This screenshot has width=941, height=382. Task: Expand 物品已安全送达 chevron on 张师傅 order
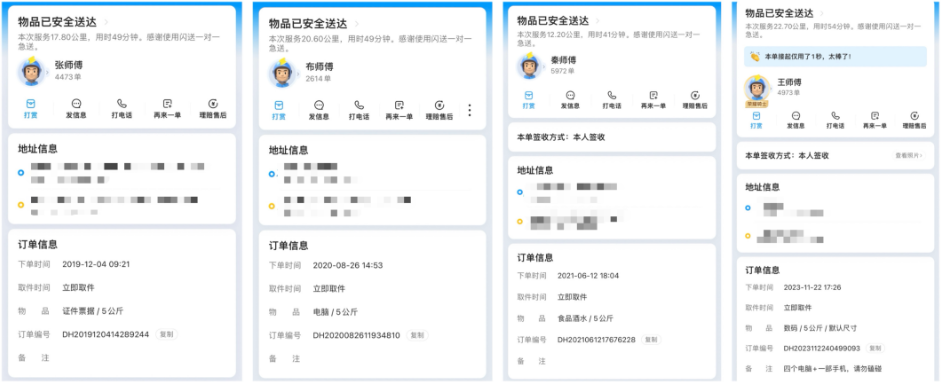pos(106,22)
